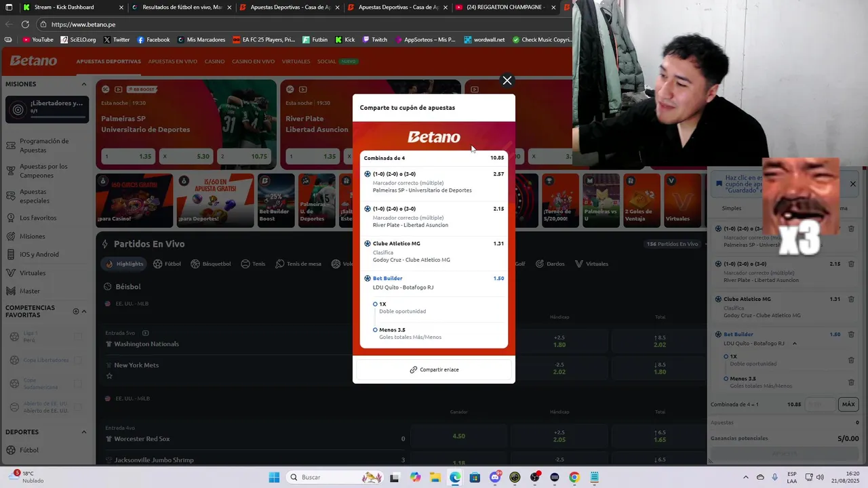The height and width of the screenshot is (488, 868).
Task: Open the YouTube bookmark
Action: tap(38, 39)
